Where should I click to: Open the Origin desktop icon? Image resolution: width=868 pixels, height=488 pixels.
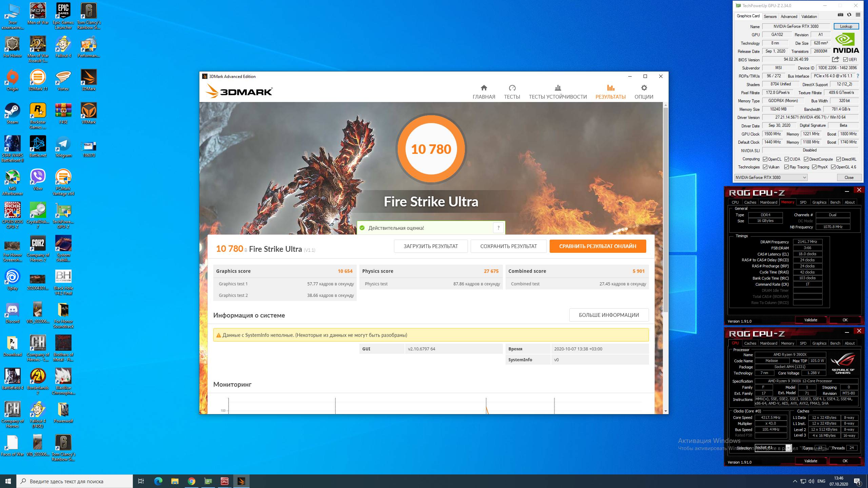(x=12, y=80)
